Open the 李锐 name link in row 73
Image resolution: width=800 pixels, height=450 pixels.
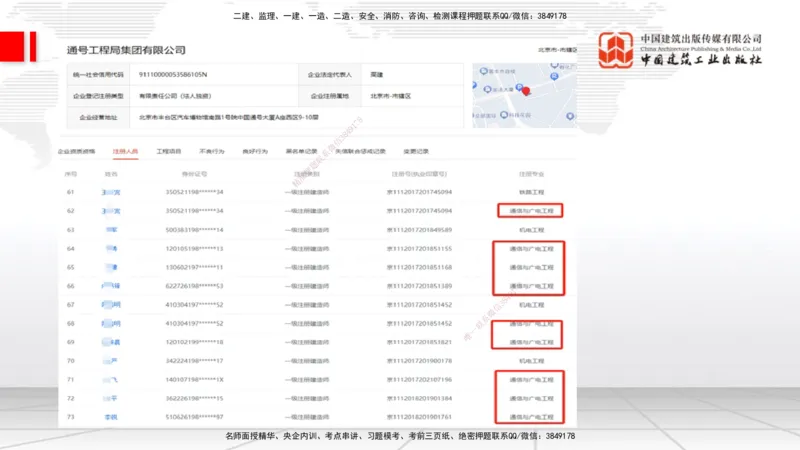coord(111,417)
